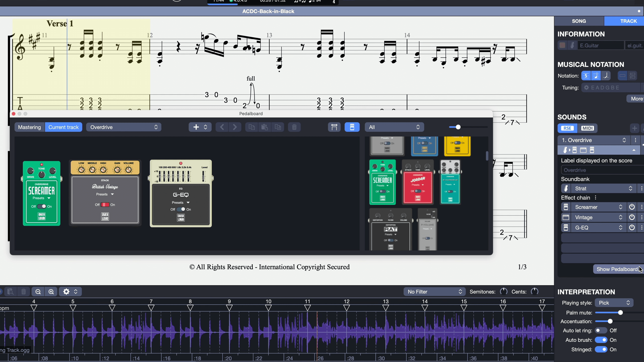Image resolution: width=644 pixels, height=362 pixels.
Task: Enable the Auto let ring switch
Action: (x=601, y=331)
